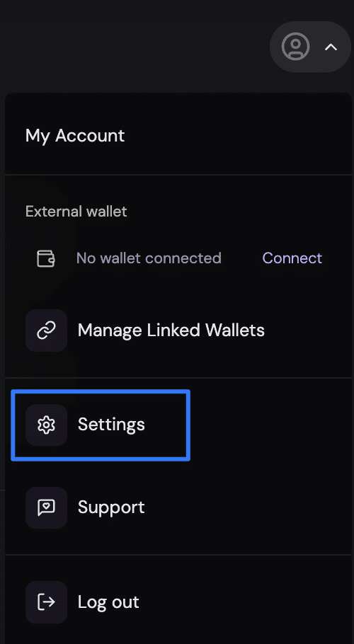Click the Settings gear icon
This screenshot has width=354, height=644.
point(47,425)
